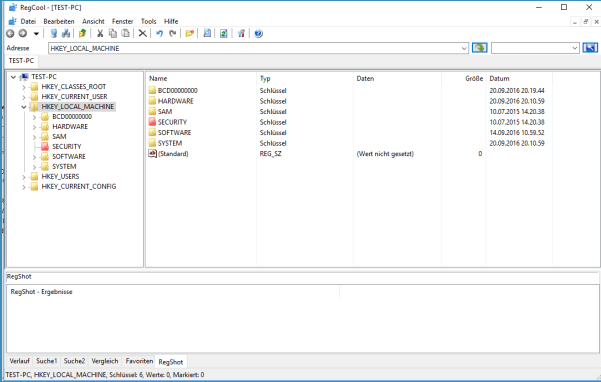Click the Delete X icon

pos(143,34)
